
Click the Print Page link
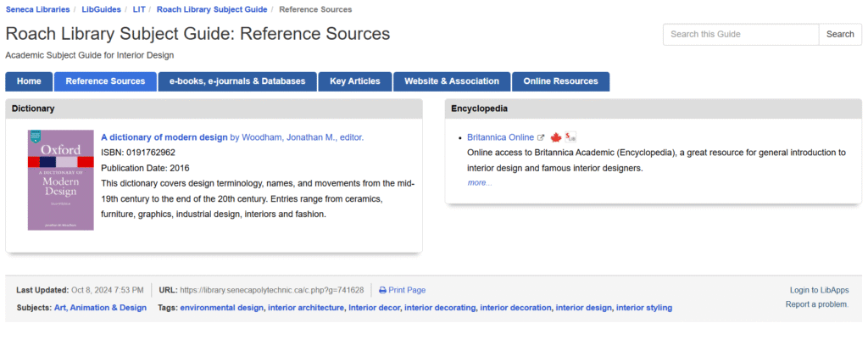[x=407, y=290]
